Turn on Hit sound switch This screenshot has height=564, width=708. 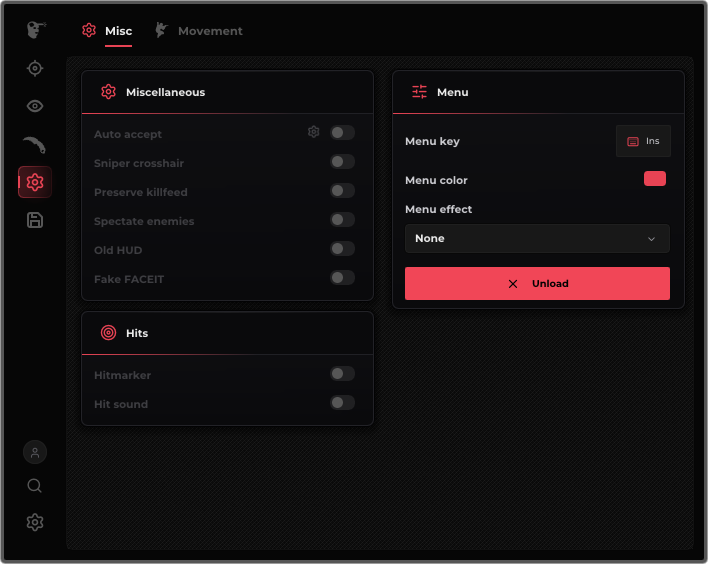tap(342, 403)
